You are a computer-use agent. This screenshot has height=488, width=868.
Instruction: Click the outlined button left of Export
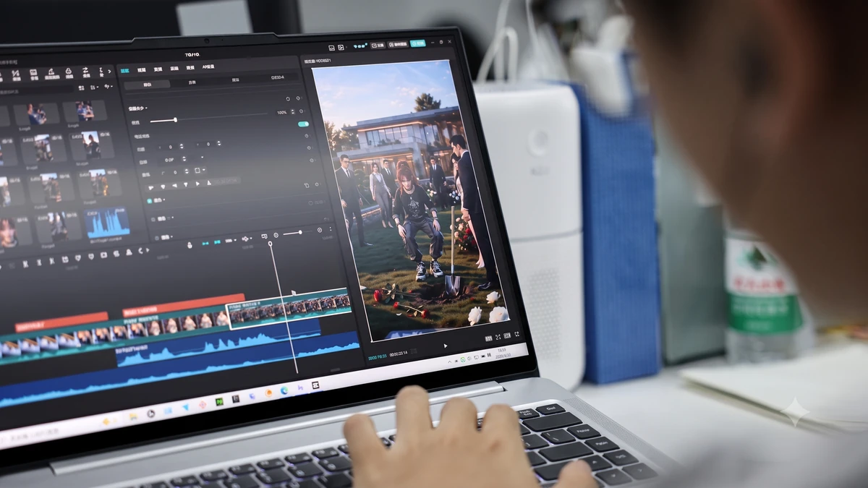(x=399, y=44)
